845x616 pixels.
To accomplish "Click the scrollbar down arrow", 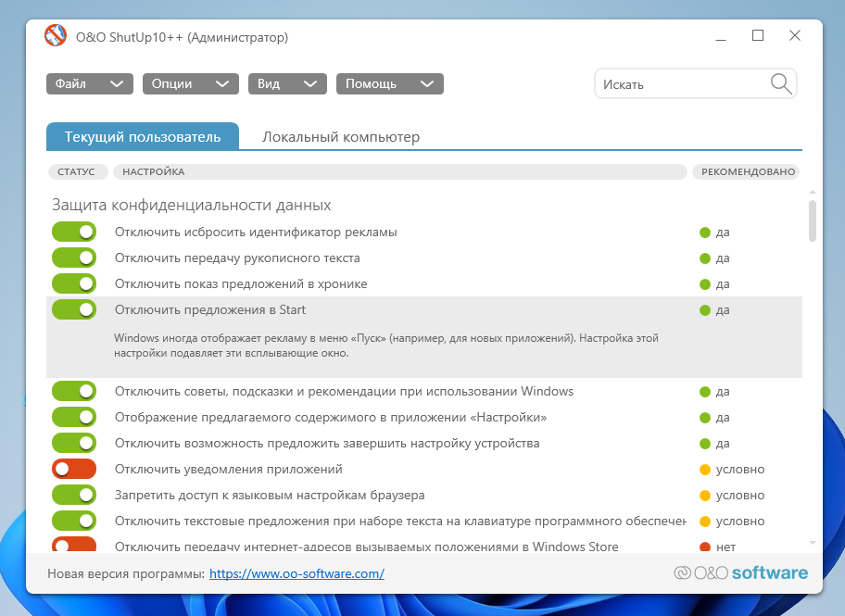I will [813, 543].
